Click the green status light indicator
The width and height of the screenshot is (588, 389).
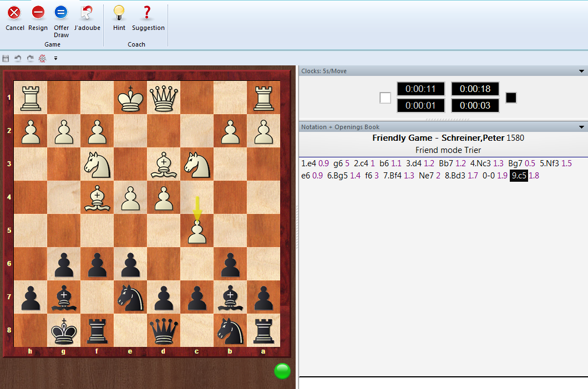282,371
